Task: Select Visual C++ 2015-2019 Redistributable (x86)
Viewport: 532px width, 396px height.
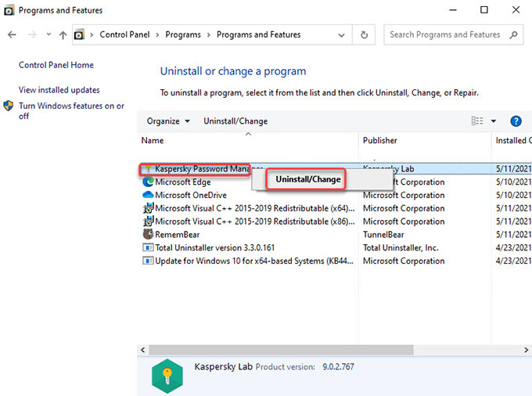Action: tap(255, 221)
